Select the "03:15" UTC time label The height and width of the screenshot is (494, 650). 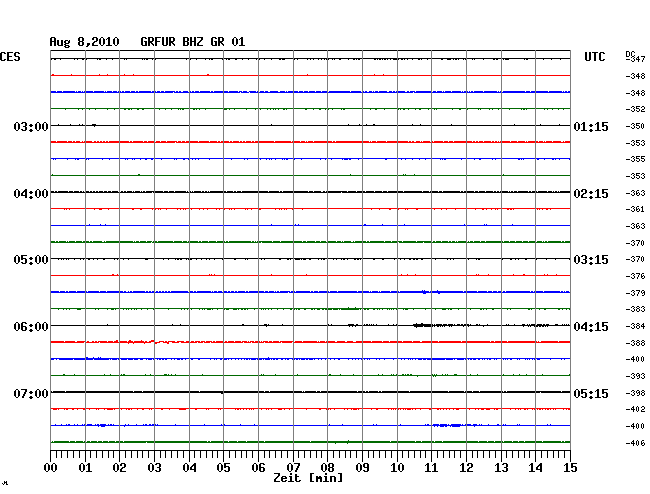pos(591,260)
